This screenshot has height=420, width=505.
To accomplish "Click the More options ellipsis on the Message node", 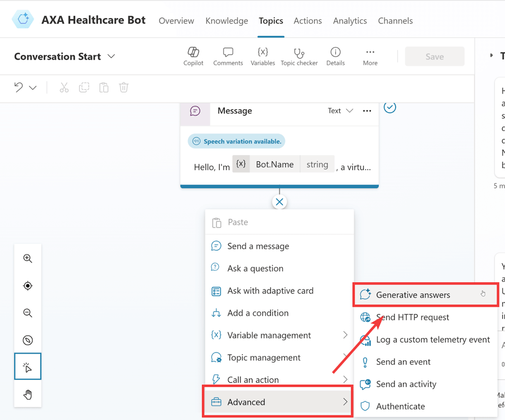I will (x=367, y=110).
